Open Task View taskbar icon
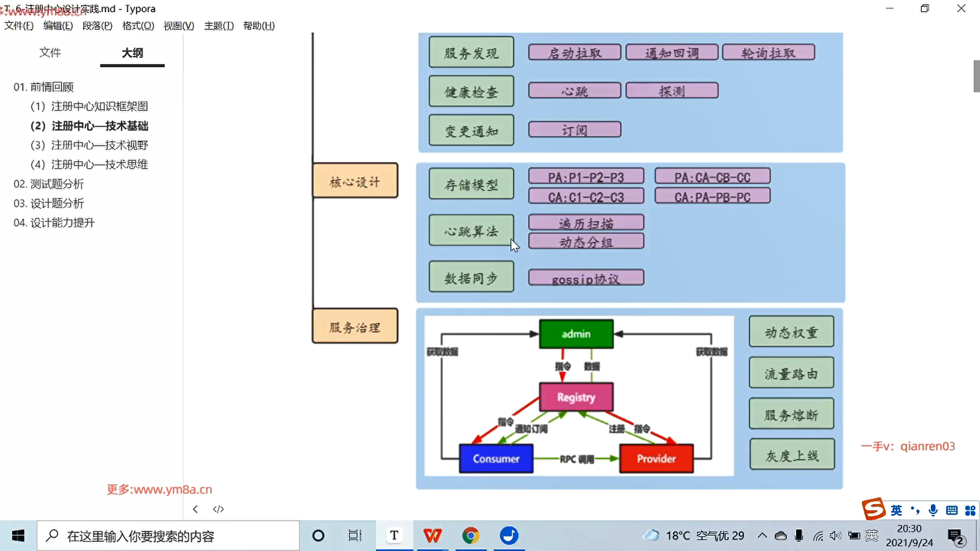 point(355,536)
